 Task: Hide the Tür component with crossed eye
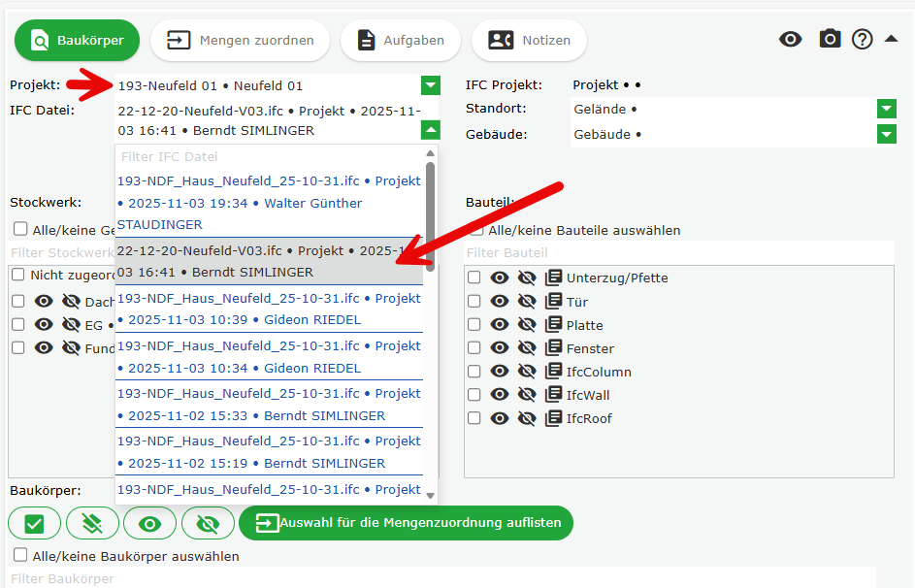click(527, 302)
